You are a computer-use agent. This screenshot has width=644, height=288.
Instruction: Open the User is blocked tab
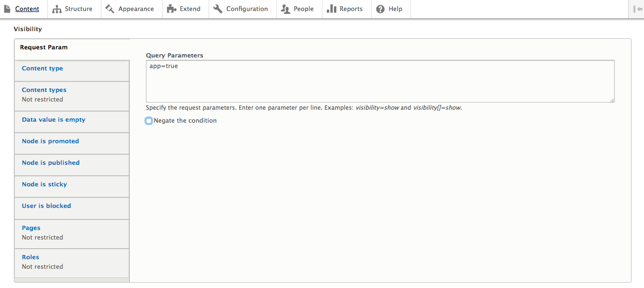(46, 206)
